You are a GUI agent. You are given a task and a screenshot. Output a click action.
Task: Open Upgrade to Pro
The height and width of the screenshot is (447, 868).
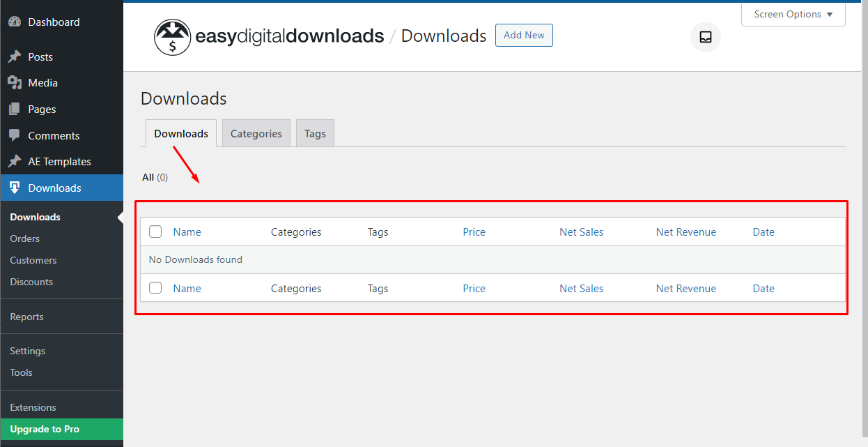point(45,429)
